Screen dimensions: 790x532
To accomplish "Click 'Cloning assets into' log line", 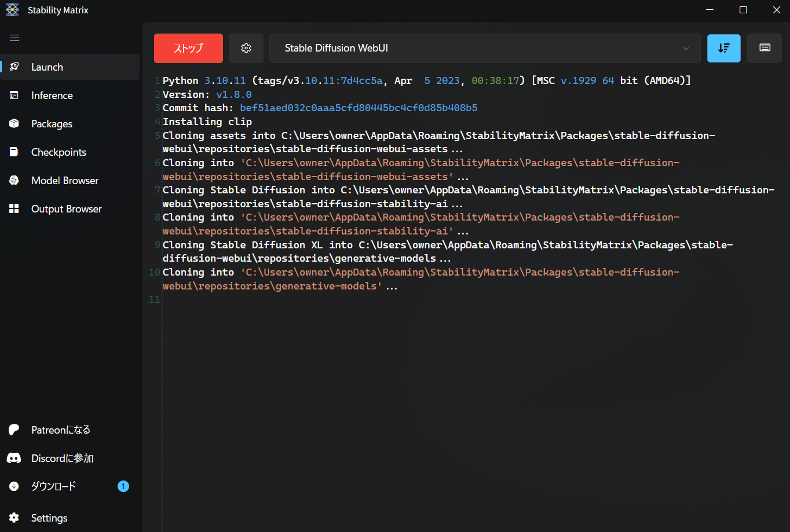I will pos(439,142).
